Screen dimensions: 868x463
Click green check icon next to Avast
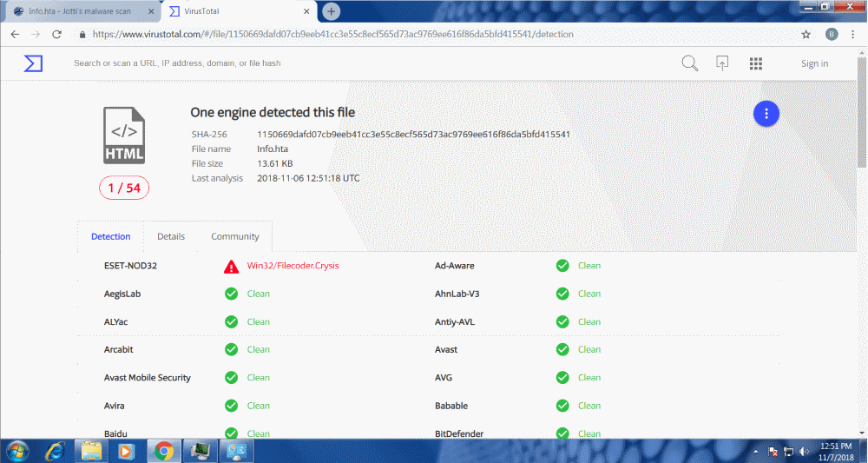[562, 349]
